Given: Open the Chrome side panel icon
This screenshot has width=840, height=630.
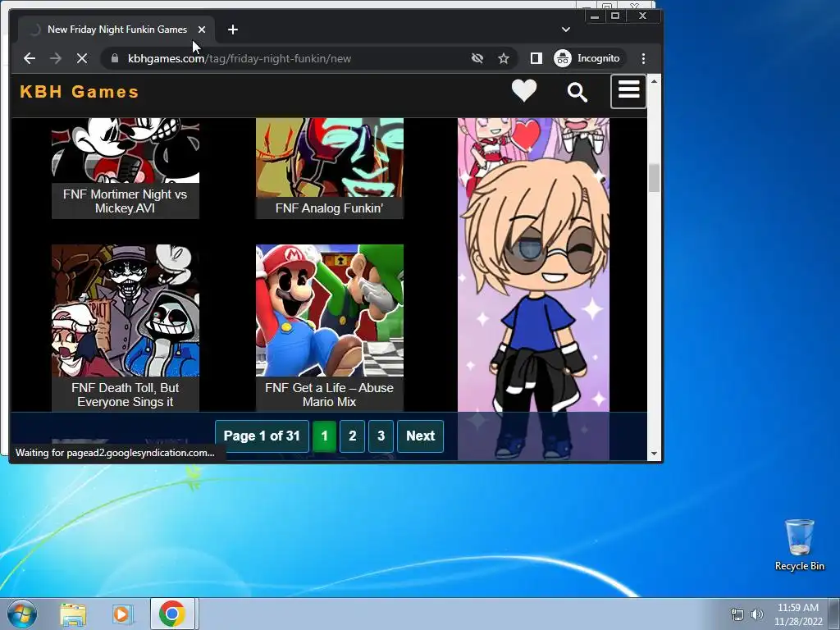Looking at the screenshot, I should point(536,58).
